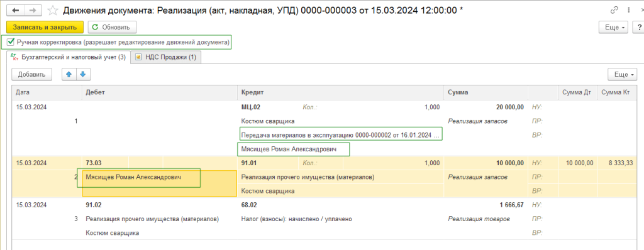Disable the Ручная корректировка checkbox
This screenshot has height=250, width=644.
[11, 42]
